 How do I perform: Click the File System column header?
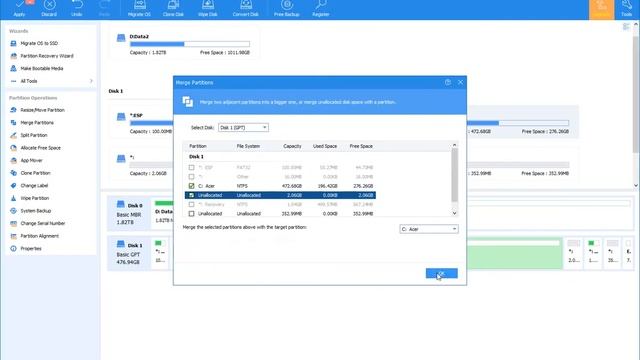point(248,146)
